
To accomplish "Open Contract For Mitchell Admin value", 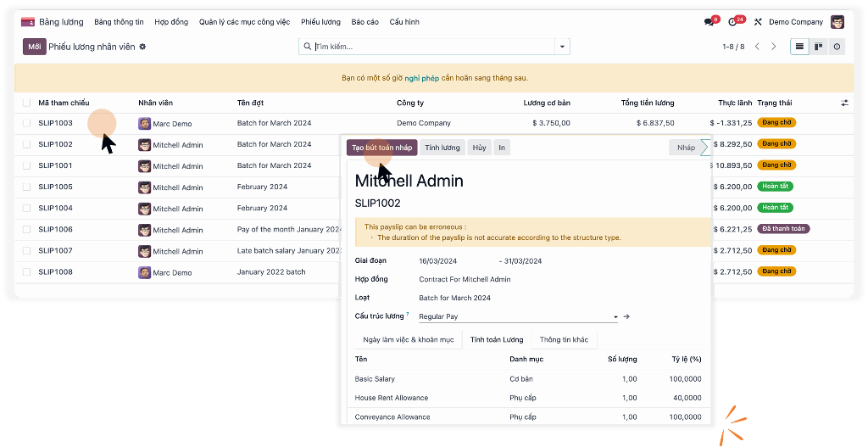I will (x=465, y=279).
